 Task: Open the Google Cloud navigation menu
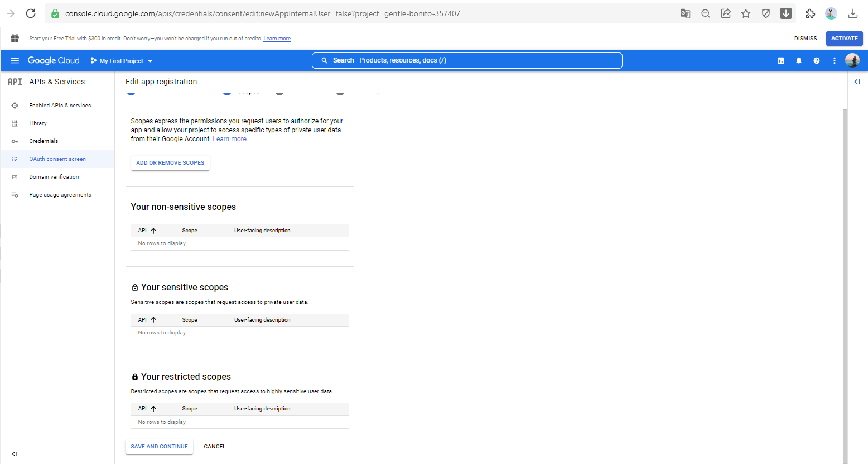coord(15,60)
